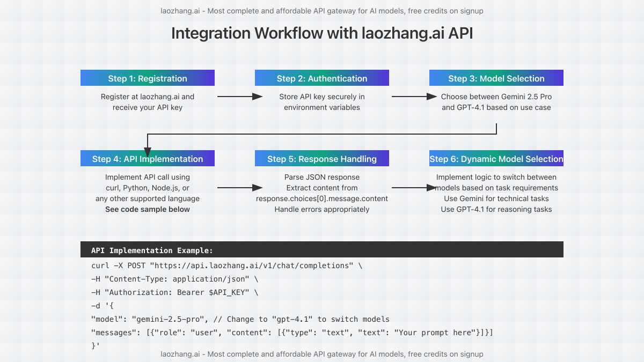Screen dimensions: 644x362
Task: Click the "model": "gemini-2.5-pro" code line
Action: pos(240,319)
